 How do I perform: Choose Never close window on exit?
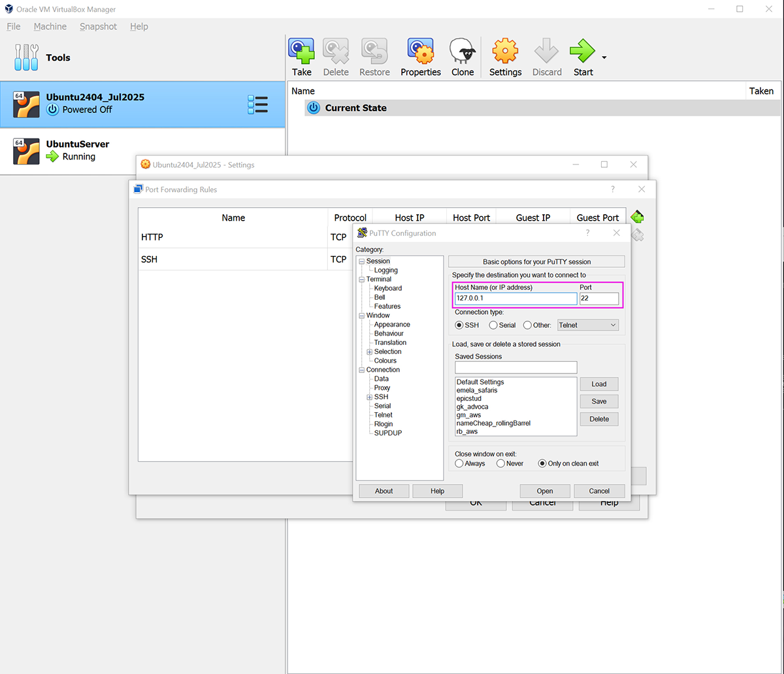click(500, 464)
